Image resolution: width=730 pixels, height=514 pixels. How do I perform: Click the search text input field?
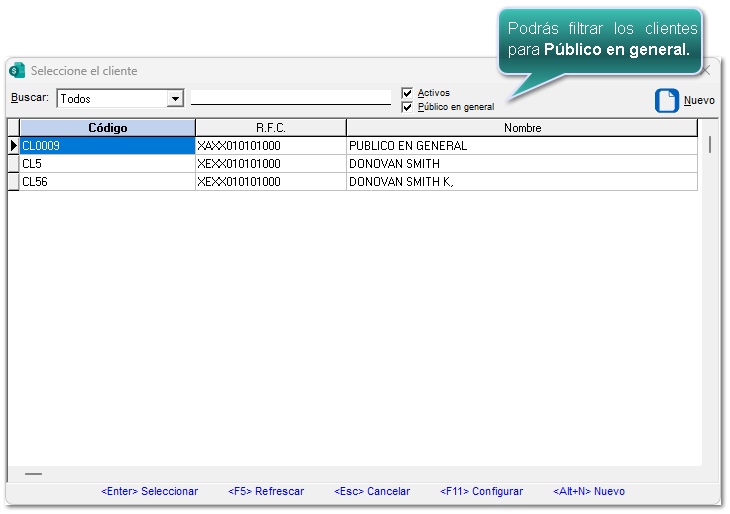[290, 98]
